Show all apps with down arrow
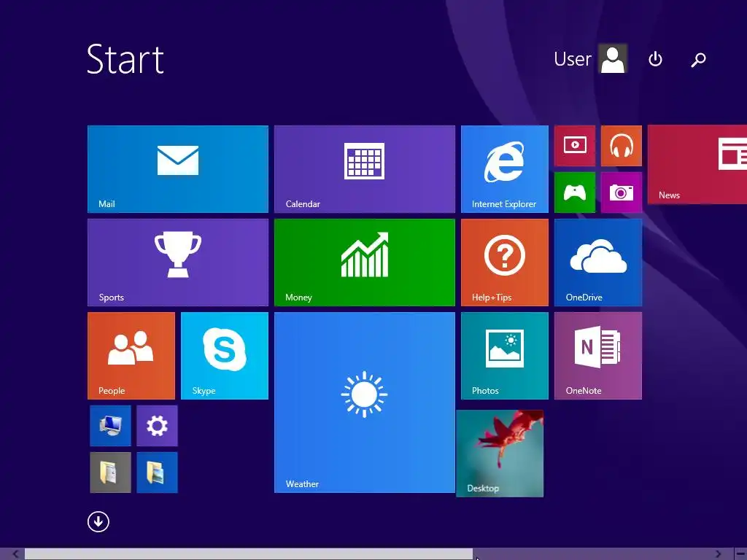Viewport: 747px width, 560px height. (x=98, y=521)
